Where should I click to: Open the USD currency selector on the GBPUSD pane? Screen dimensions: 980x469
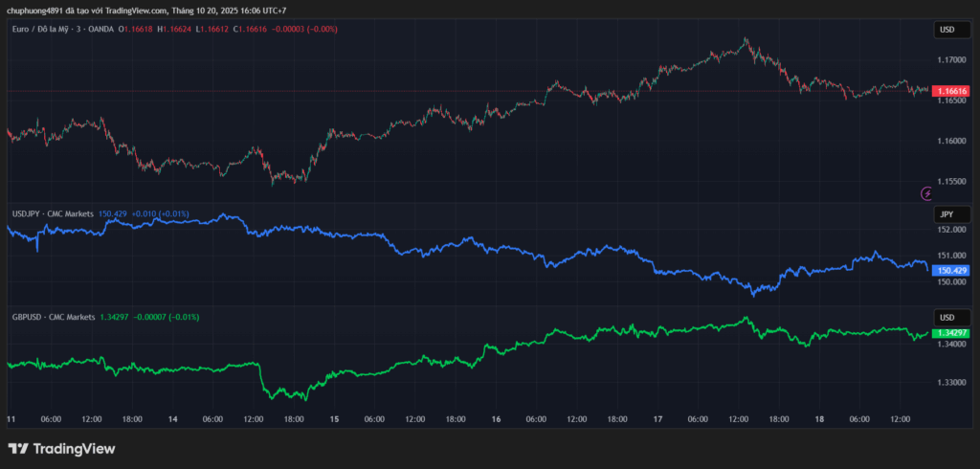(947, 318)
